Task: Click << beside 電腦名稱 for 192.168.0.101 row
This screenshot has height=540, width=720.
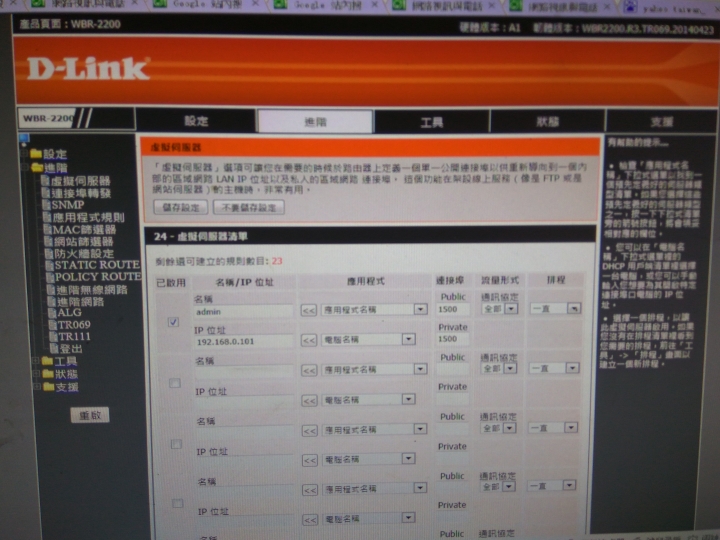Action: pos(309,340)
